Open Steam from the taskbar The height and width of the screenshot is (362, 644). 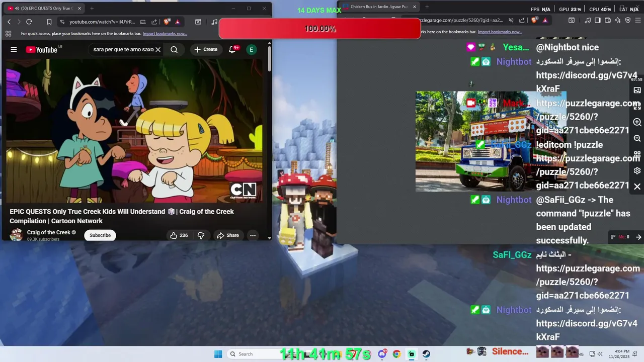pyautogui.click(x=426, y=354)
